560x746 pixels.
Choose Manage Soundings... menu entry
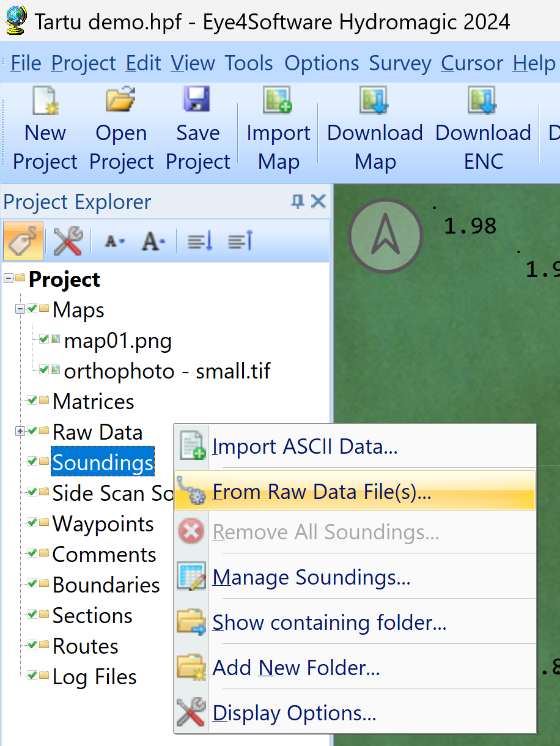pos(355,577)
